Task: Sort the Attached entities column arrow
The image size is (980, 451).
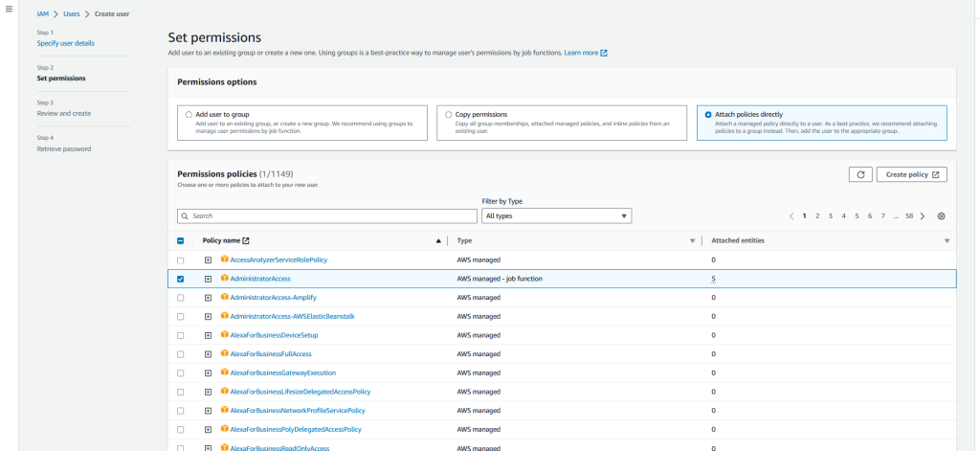Action: tap(947, 241)
